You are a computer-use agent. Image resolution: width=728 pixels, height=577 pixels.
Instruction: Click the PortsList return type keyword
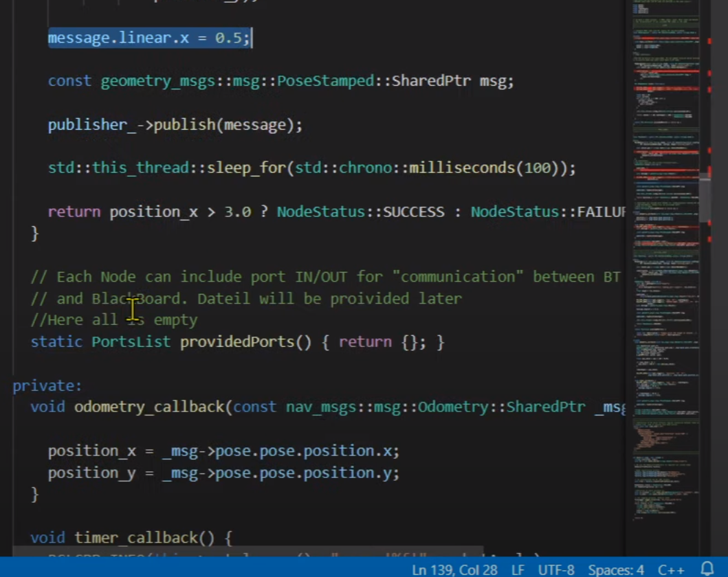tap(131, 341)
